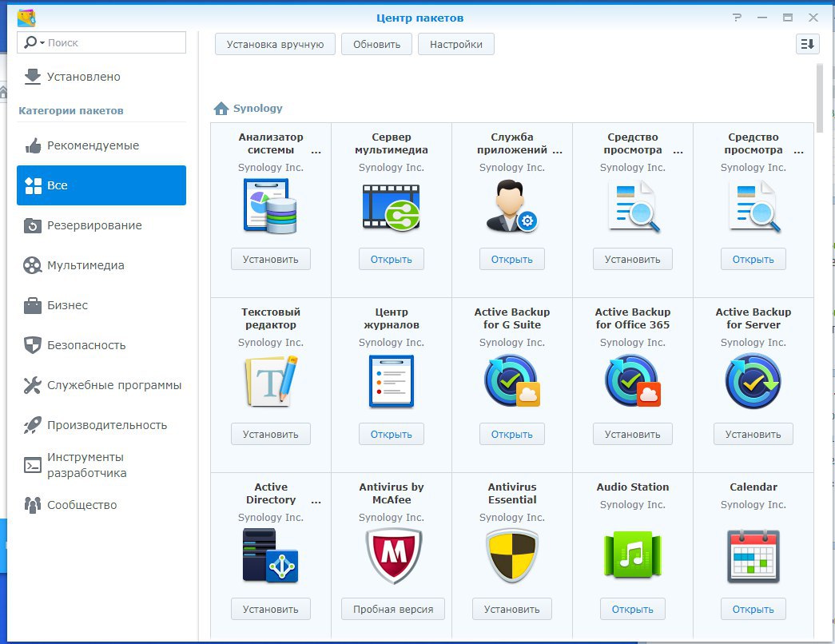
Task: Install Текстовый редактор package
Action: point(271,434)
